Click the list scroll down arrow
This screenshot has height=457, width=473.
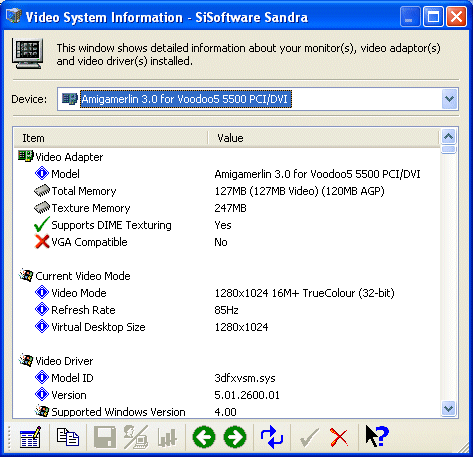tap(449, 408)
